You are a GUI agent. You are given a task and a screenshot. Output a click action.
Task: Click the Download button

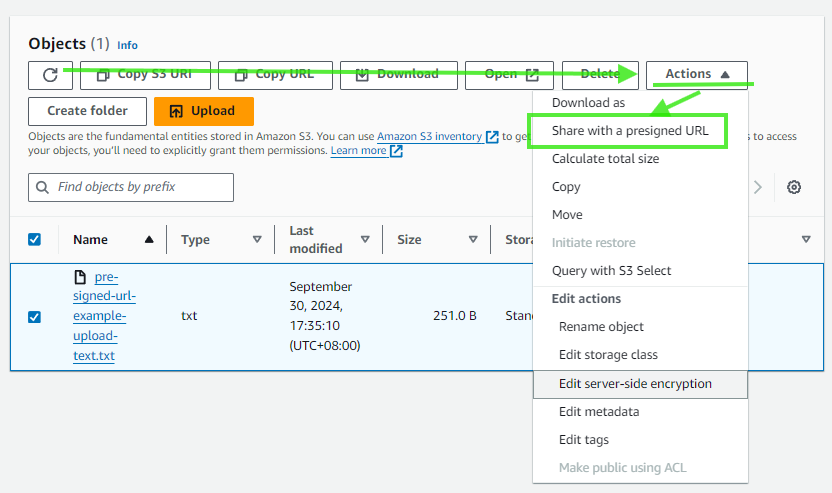pyautogui.click(x=398, y=74)
